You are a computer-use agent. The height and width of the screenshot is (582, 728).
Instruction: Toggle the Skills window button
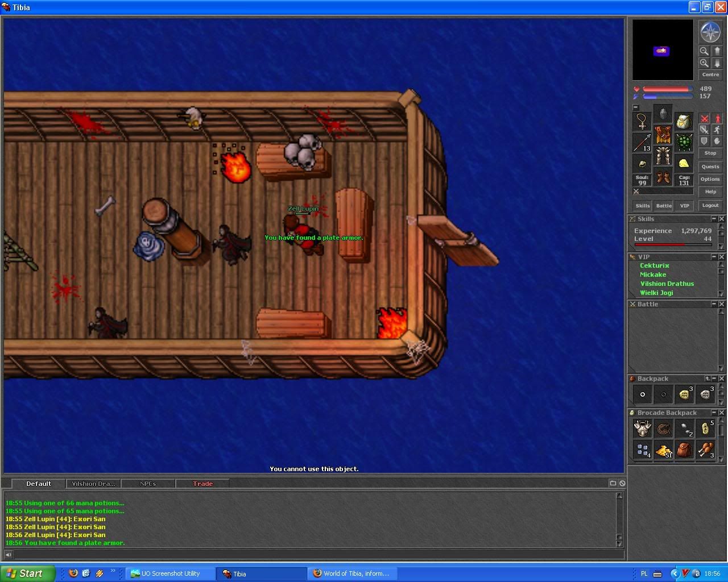point(643,206)
